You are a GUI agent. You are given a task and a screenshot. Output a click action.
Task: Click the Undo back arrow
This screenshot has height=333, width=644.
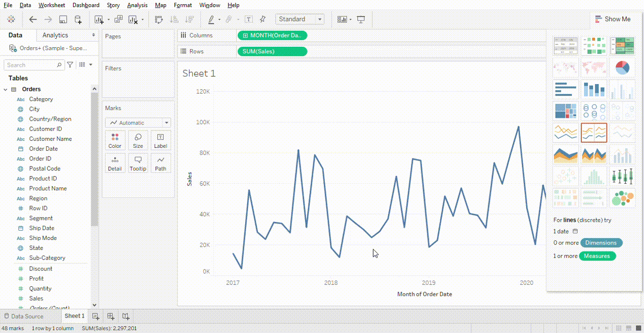(33, 19)
